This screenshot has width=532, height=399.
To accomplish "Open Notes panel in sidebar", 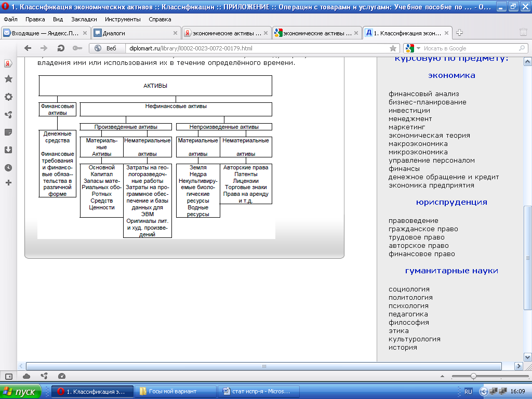I will pos(8,132).
